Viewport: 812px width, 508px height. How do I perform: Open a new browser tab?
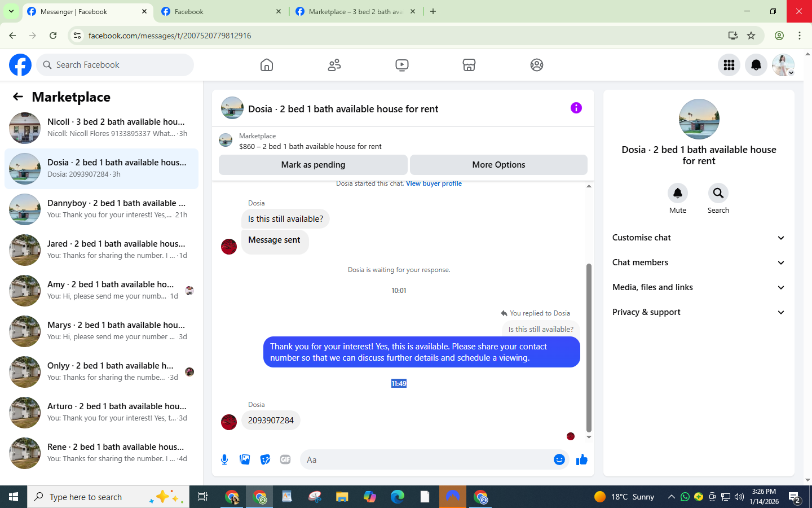click(433, 11)
